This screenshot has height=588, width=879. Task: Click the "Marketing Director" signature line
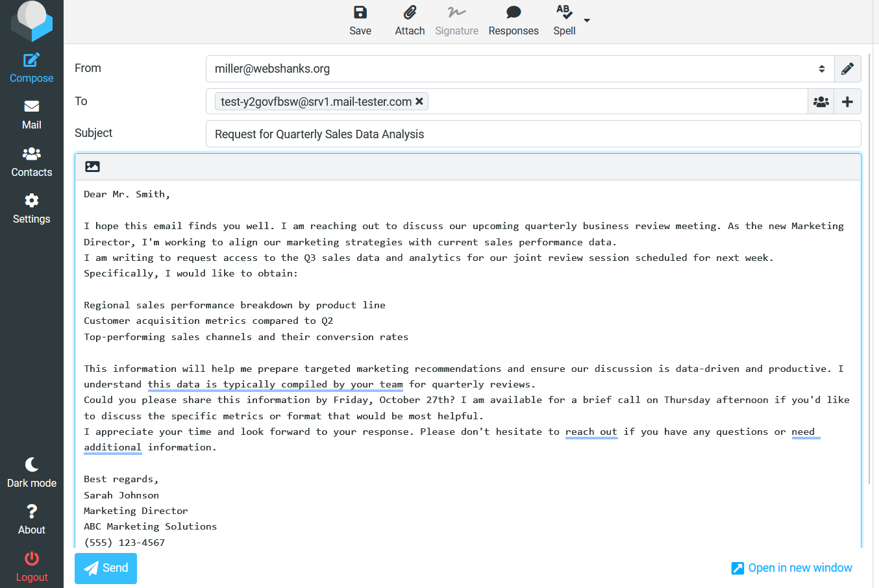coord(136,511)
